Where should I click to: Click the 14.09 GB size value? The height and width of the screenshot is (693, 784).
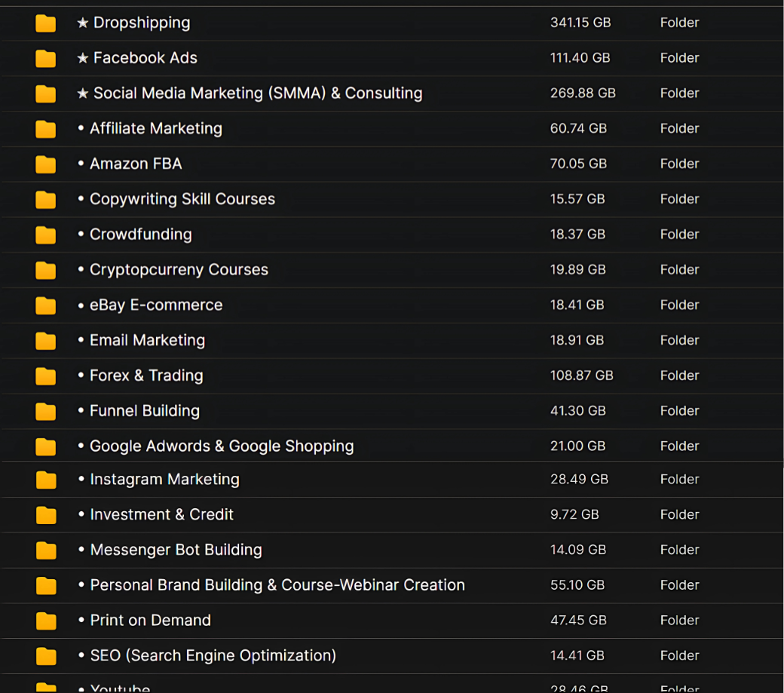click(578, 550)
